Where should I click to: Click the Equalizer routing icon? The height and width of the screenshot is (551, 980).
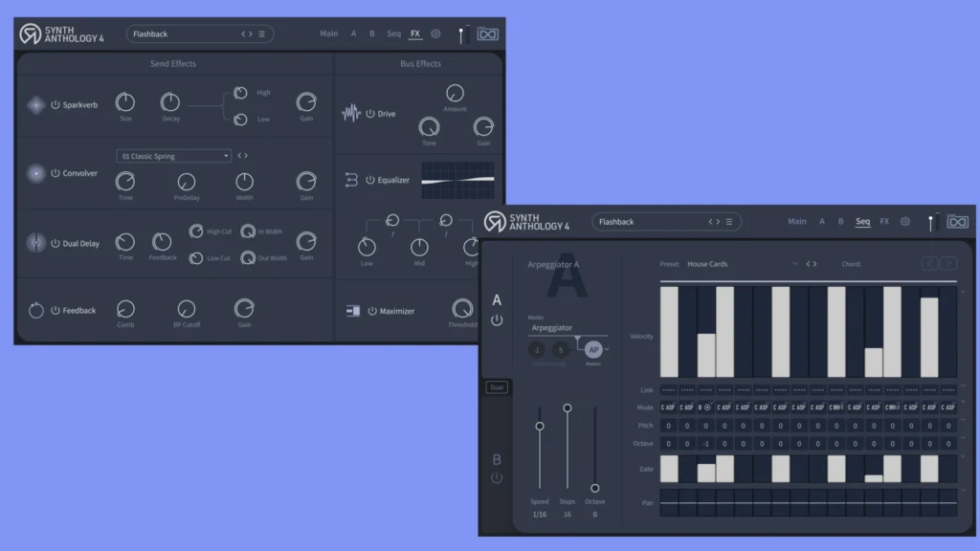(351, 180)
